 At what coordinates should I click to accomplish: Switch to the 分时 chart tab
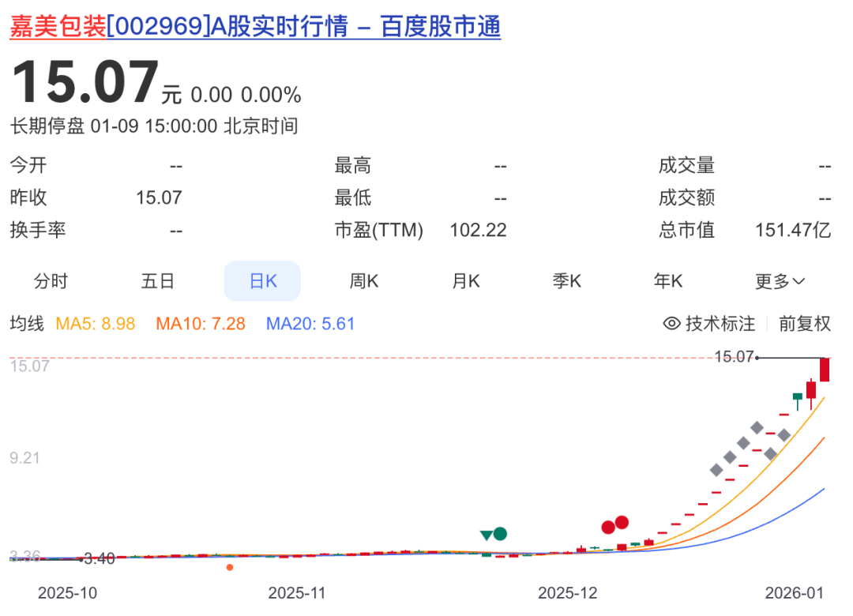click(51, 281)
